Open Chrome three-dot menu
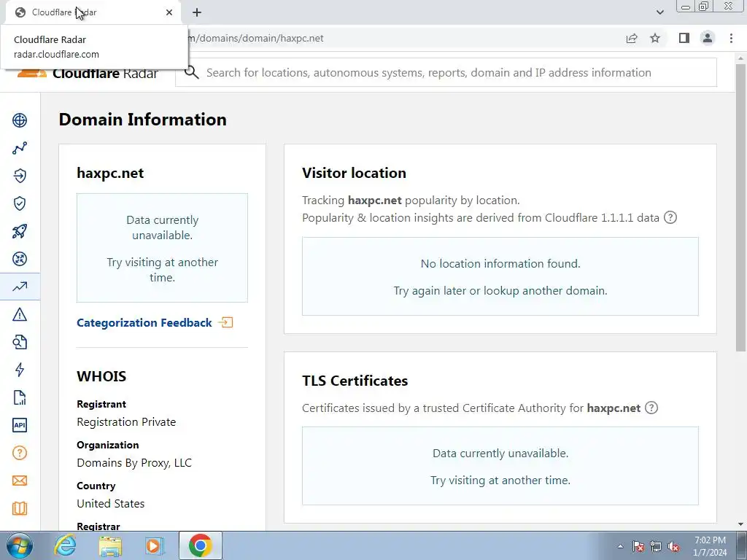The image size is (747, 560). click(731, 38)
